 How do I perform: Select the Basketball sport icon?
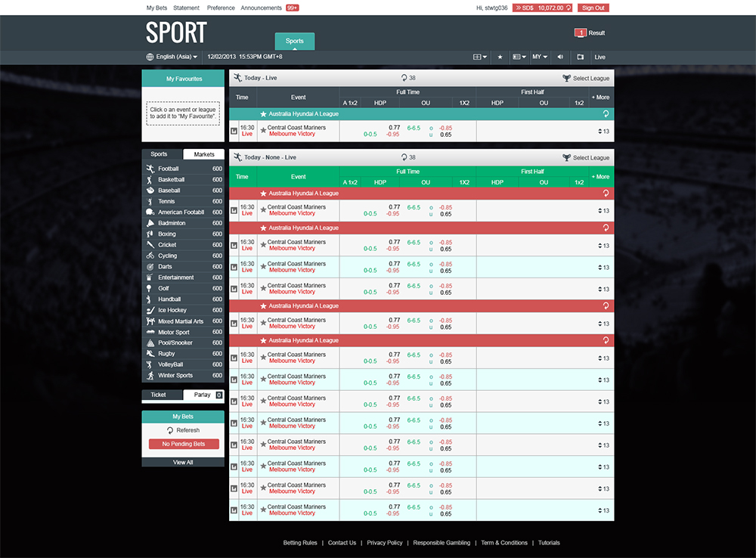[x=150, y=179]
